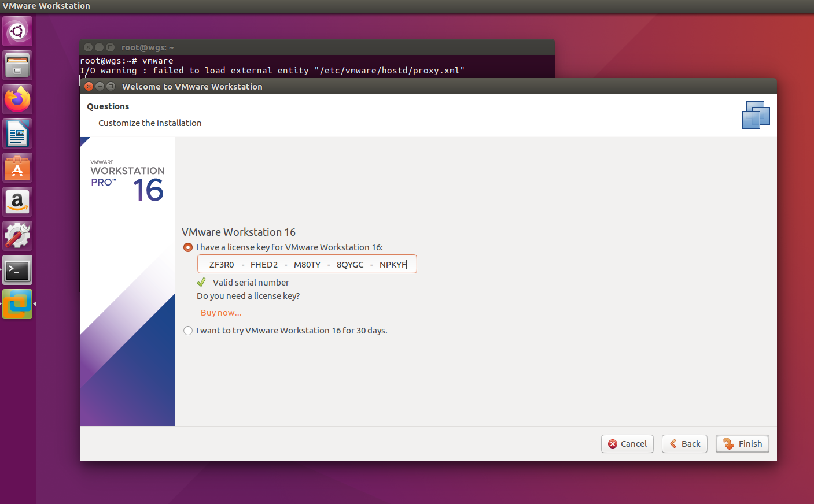Click the VMware stacked-windows logo icon
Viewport: 814px width, 504px height.
pyautogui.click(x=756, y=115)
